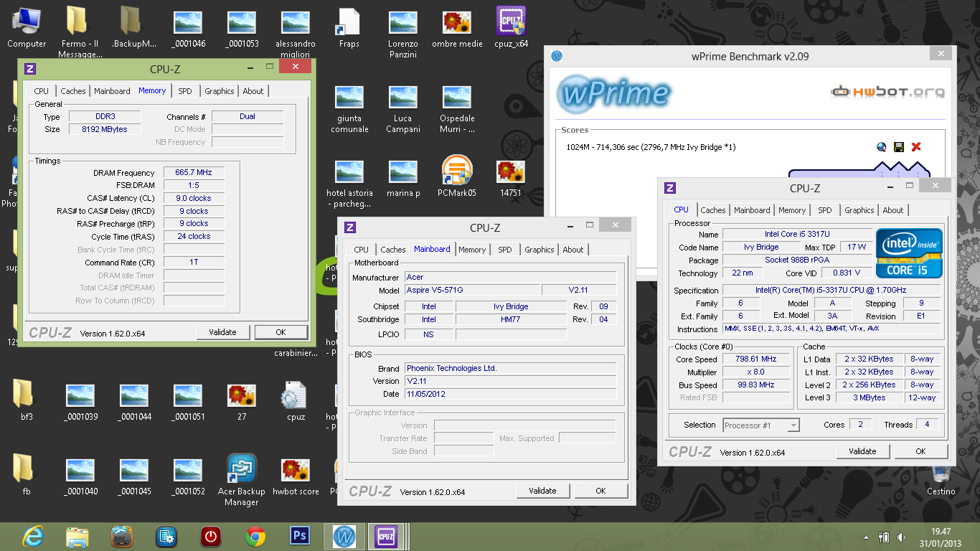
Task: Click the BIOS Brand Phoenix Technologies field
Action: tap(510, 368)
